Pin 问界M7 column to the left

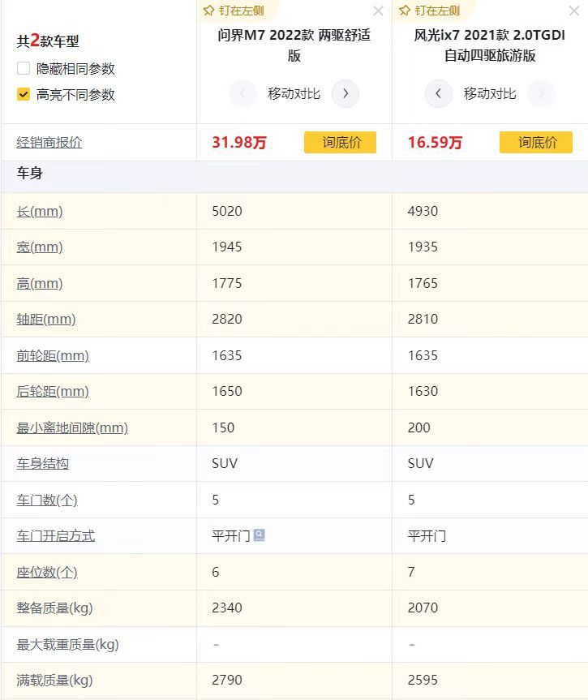coord(234,11)
